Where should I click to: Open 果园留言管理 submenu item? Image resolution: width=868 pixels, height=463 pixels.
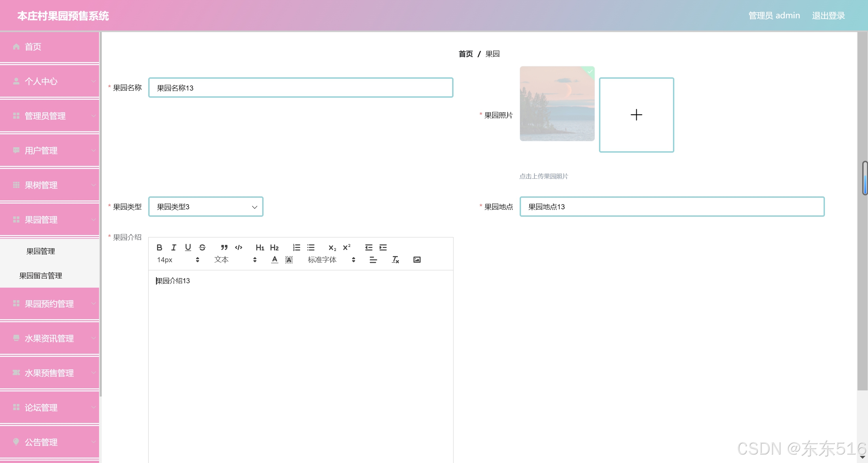(41, 276)
